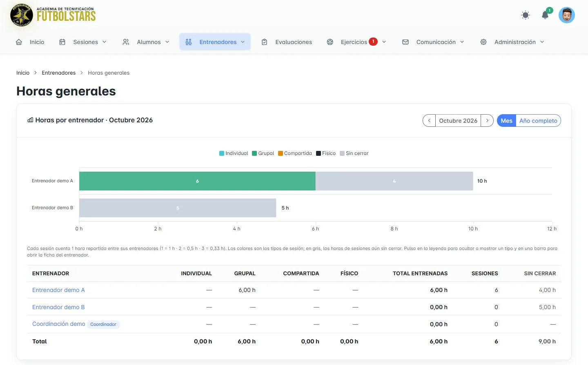The image size is (588, 365).
Task: Toggle the Sin cerrar legend series
Action: coord(354,153)
